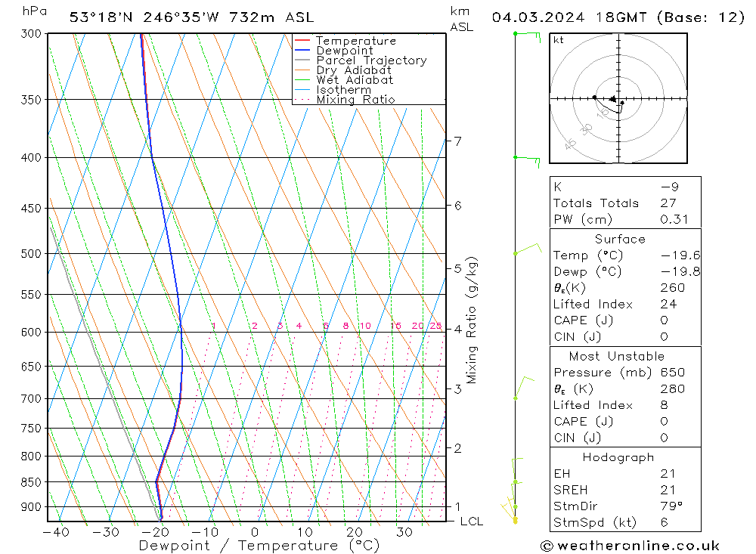Click the -40 temperature axis label
Viewport: 756px width, 554px height.
click(57, 532)
